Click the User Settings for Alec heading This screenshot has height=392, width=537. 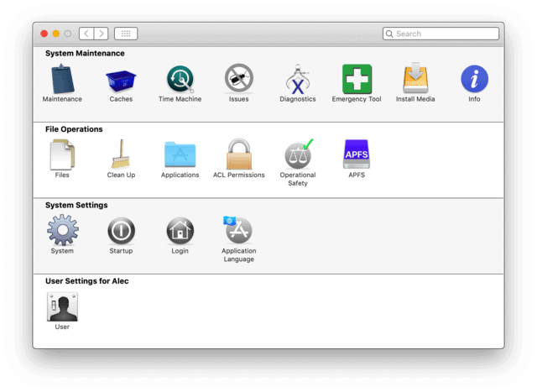pyautogui.click(x=87, y=281)
